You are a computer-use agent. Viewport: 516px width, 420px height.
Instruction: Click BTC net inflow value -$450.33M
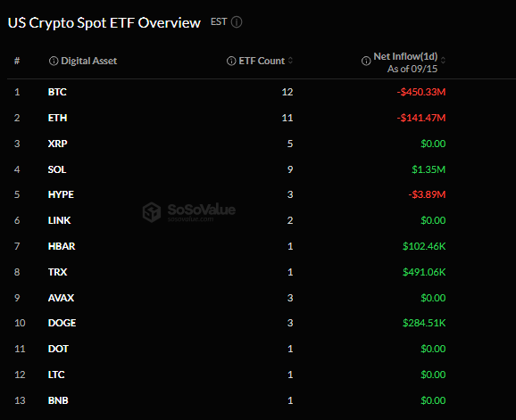coord(421,92)
